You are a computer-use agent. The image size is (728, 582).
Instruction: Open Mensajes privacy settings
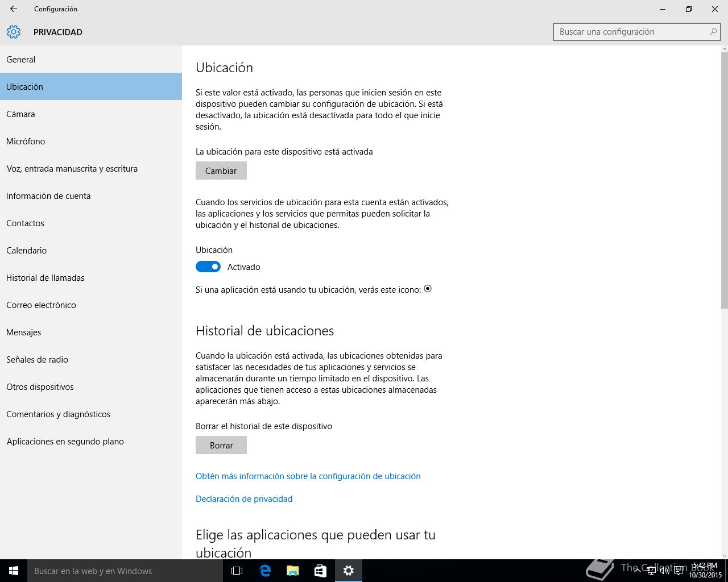pos(91,332)
